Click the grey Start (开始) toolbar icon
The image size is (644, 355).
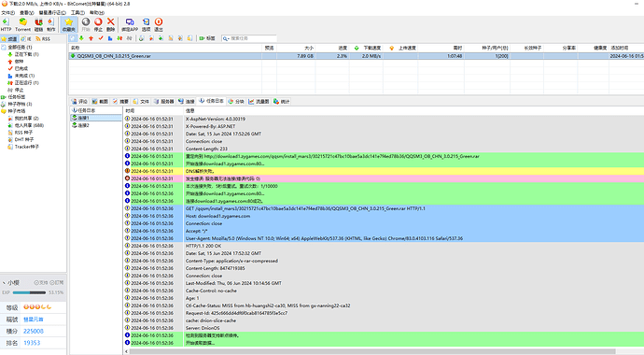(86, 24)
